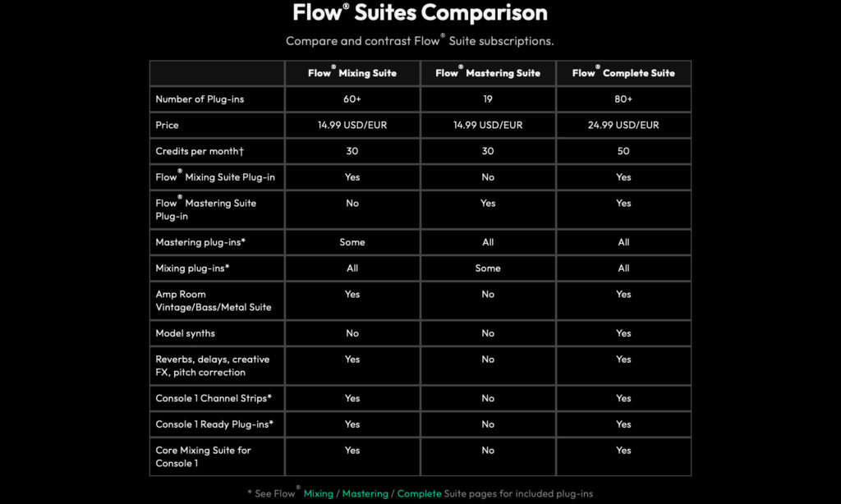Click the Console 1 Channel Strips label
Viewport: 841px width, 504px height.
click(214, 398)
